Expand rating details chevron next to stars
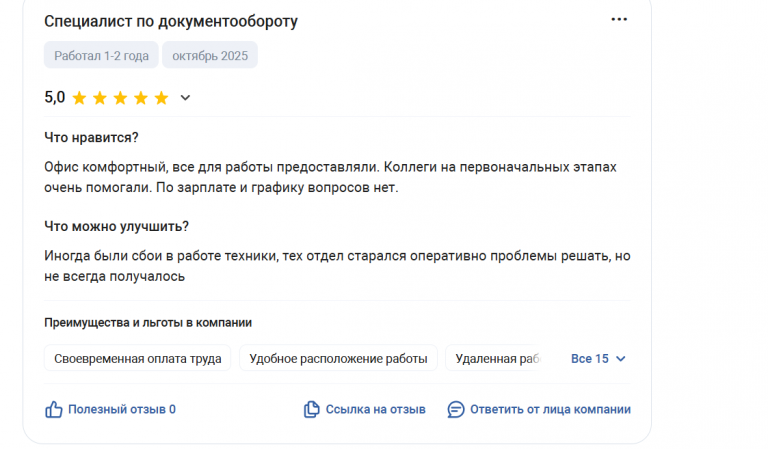The width and height of the screenshot is (768, 449). [185, 98]
